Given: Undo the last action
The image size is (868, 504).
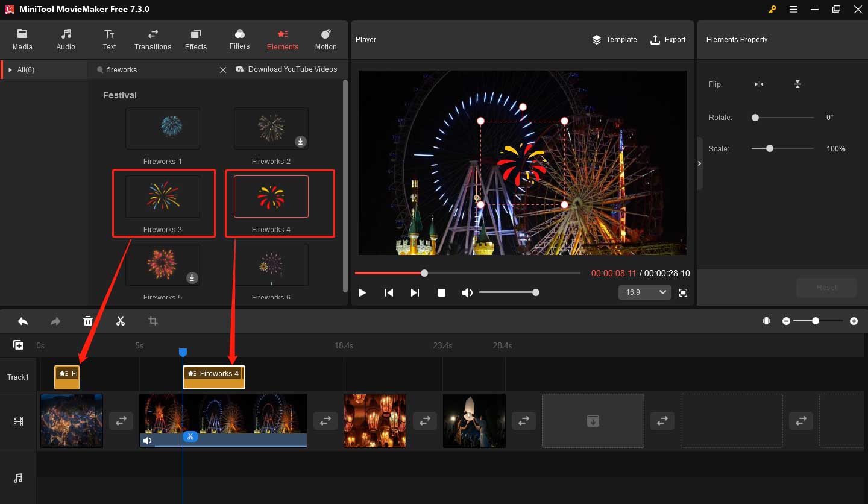Looking at the screenshot, I should point(23,321).
